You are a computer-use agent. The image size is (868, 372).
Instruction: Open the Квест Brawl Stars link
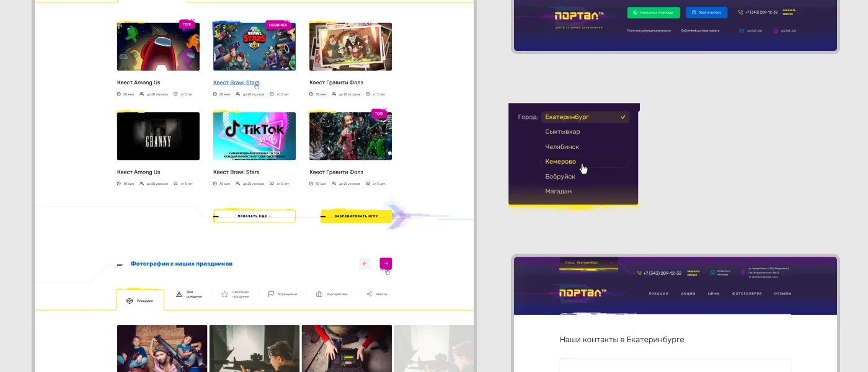(236, 82)
